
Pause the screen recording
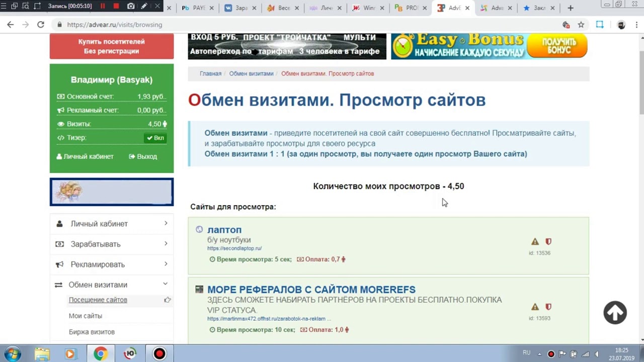click(103, 7)
